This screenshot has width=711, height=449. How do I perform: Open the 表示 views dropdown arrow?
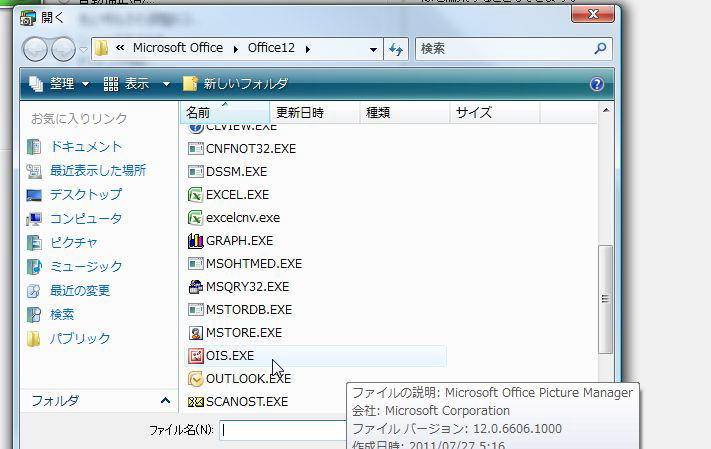(x=166, y=84)
